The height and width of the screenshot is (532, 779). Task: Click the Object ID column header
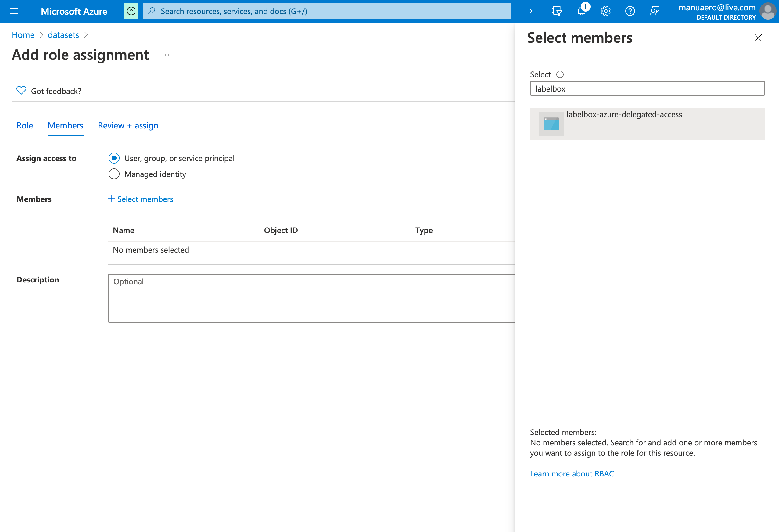click(x=281, y=230)
